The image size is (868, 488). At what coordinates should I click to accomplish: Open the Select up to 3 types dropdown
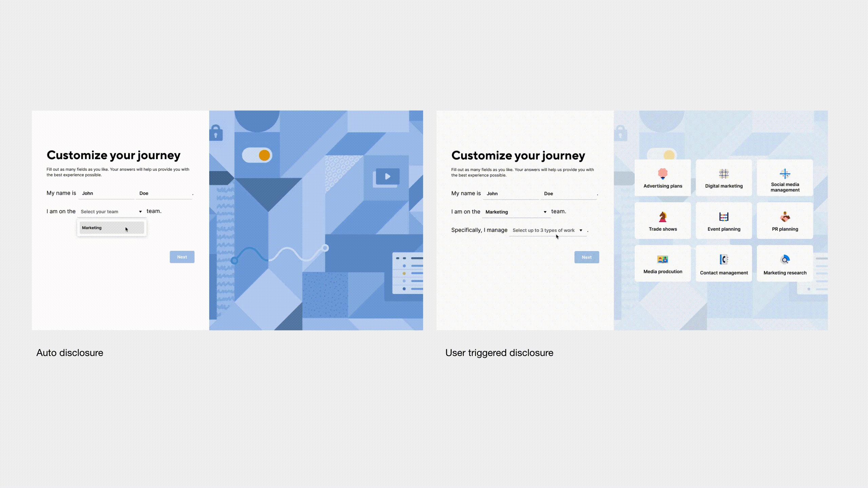[547, 230]
